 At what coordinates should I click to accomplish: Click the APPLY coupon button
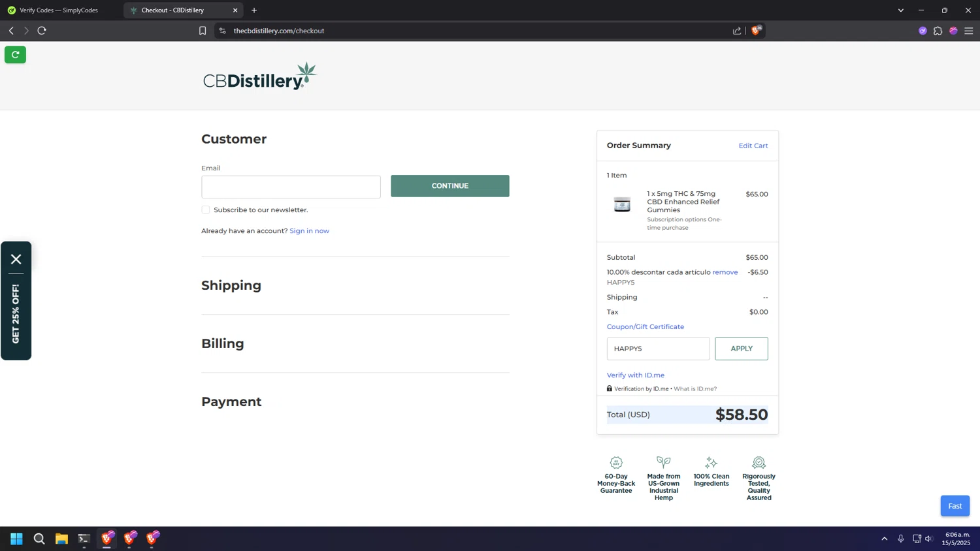[742, 349]
